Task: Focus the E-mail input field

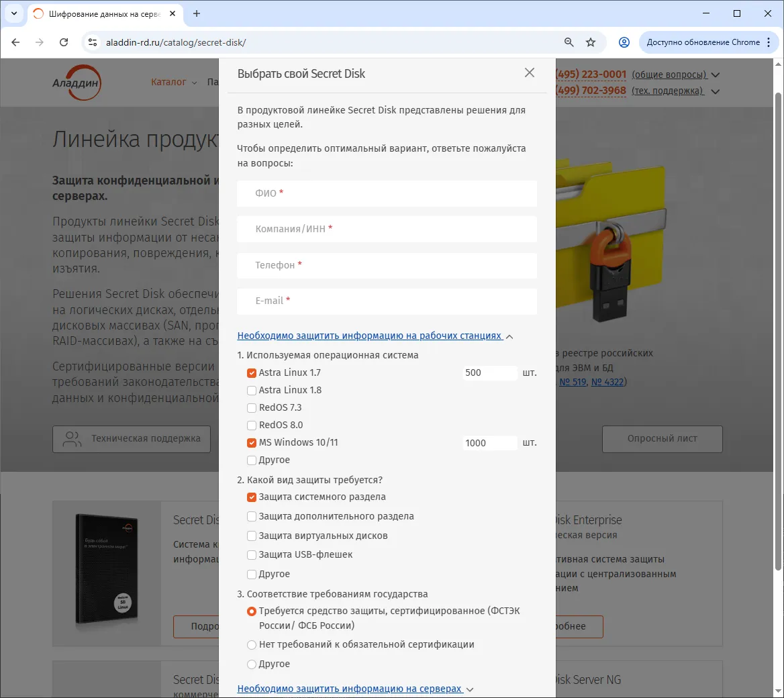Action: click(x=387, y=301)
